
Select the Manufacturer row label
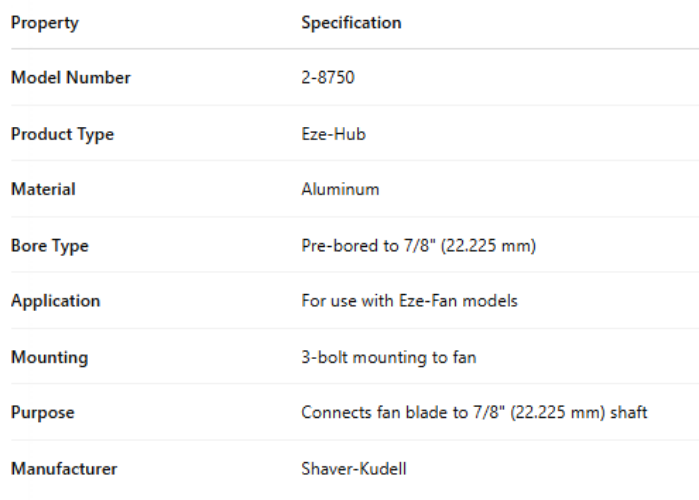click(x=64, y=468)
